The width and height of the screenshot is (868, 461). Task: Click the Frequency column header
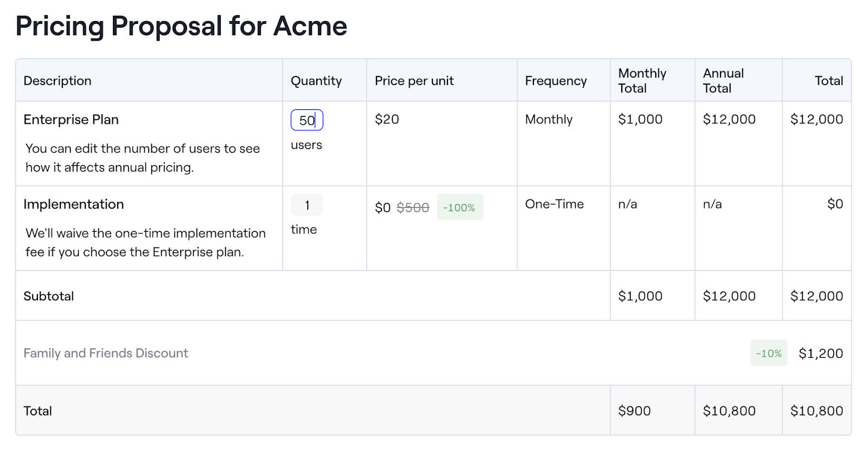[x=556, y=81]
